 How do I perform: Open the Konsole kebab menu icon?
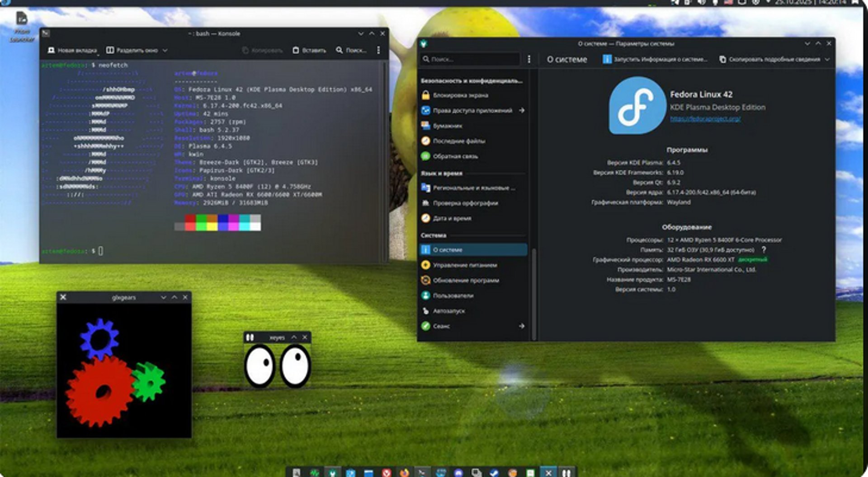(x=378, y=50)
